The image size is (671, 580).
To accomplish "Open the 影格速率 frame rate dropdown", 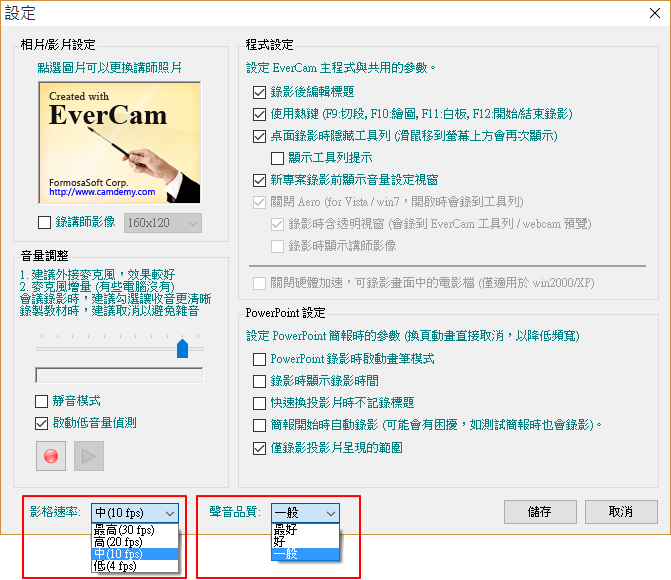I will [x=135, y=513].
